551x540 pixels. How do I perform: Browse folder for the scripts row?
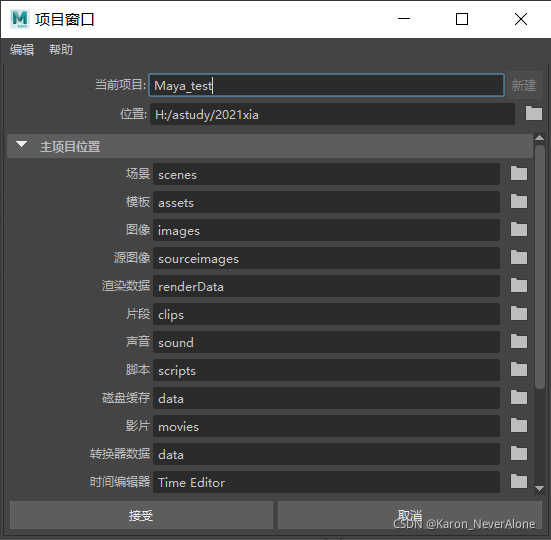click(519, 370)
